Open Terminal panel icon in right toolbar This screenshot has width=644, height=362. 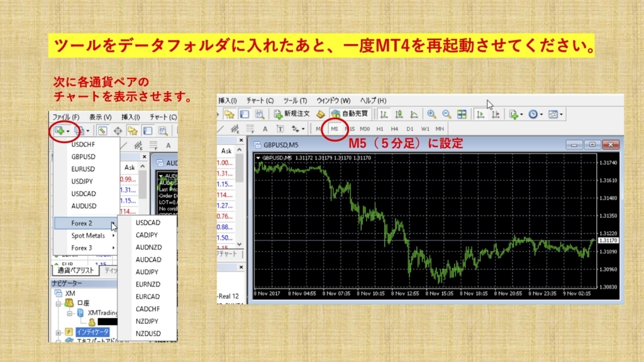click(245, 114)
